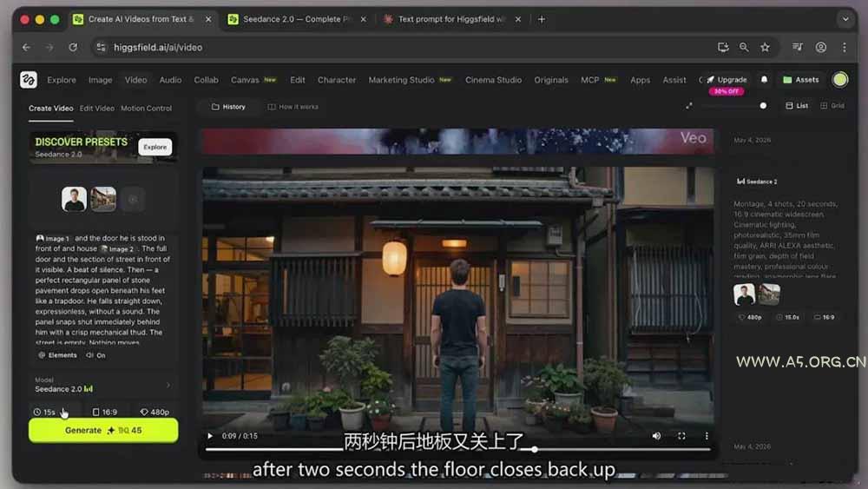Screen dimensions: 868x489
Task: Adjust the thumbnail size slider knob
Action: click(763, 106)
